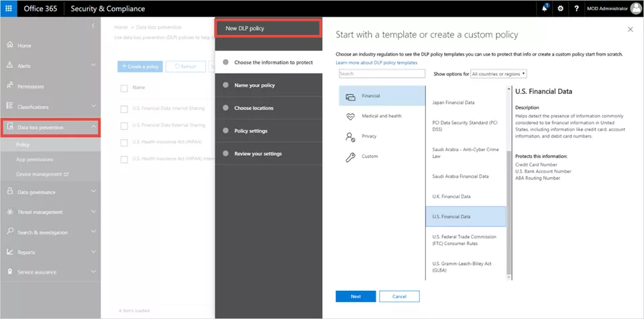Click the template search field

point(382,74)
